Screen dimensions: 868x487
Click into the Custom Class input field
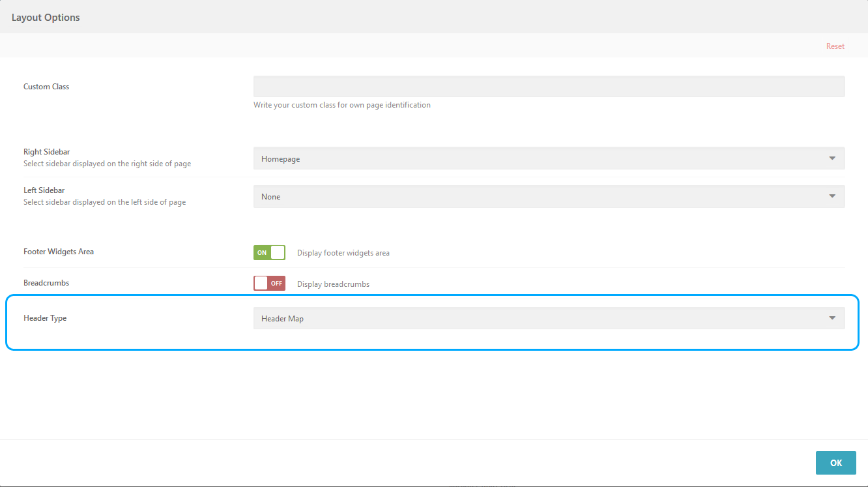tap(549, 87)
